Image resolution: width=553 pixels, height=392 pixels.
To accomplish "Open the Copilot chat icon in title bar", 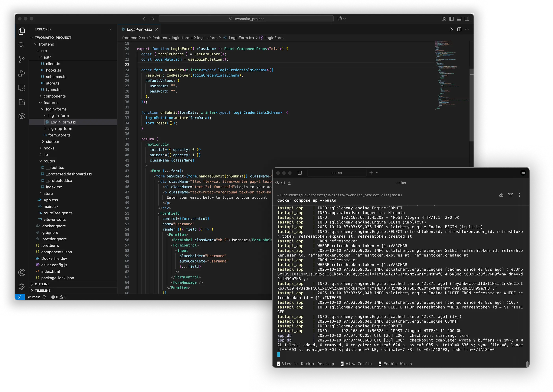I will (x=340, y=18).
